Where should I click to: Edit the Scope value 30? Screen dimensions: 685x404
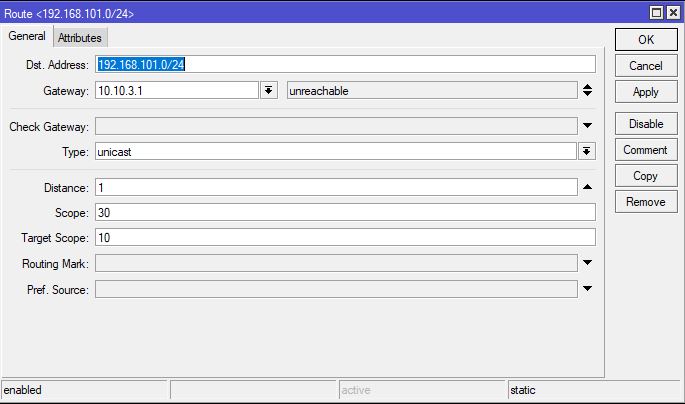(345, 212)
